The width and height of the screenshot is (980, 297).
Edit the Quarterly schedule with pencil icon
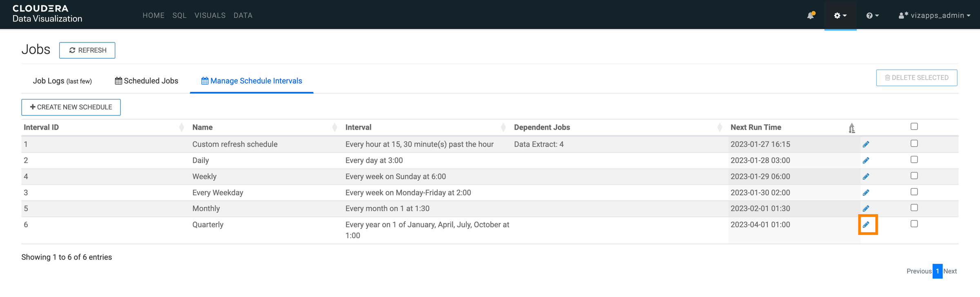866,225
